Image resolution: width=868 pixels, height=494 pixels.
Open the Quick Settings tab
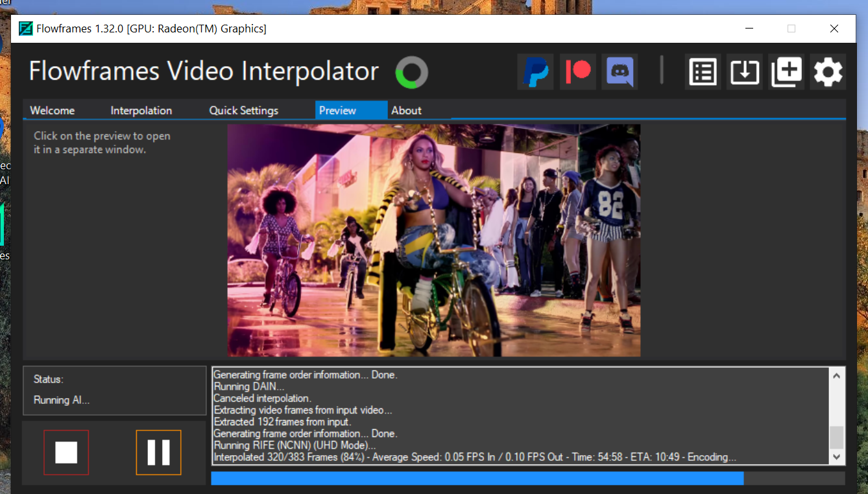pos(244,110)
